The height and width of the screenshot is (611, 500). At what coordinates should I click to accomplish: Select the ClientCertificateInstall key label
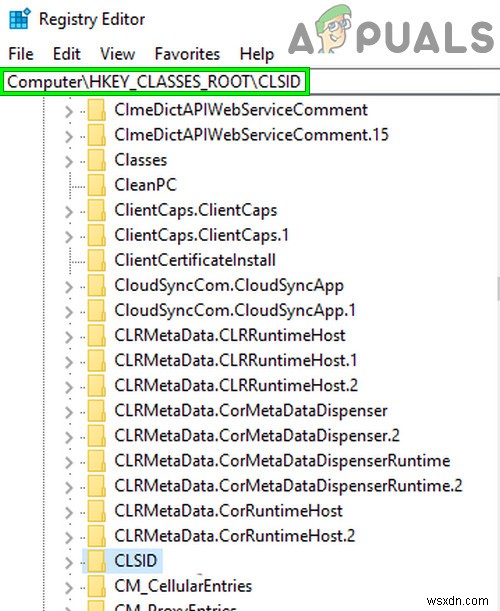tap(195, 260)
